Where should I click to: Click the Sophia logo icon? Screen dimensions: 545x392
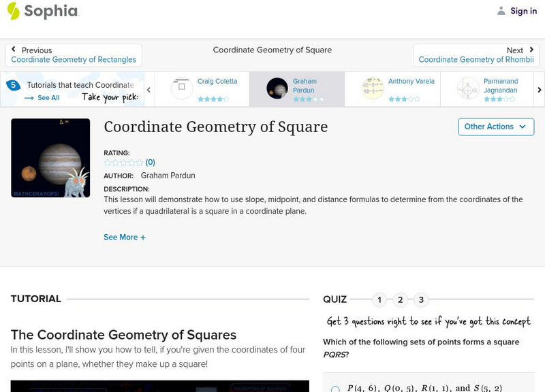pyautogui.click(x=13, y=11)
